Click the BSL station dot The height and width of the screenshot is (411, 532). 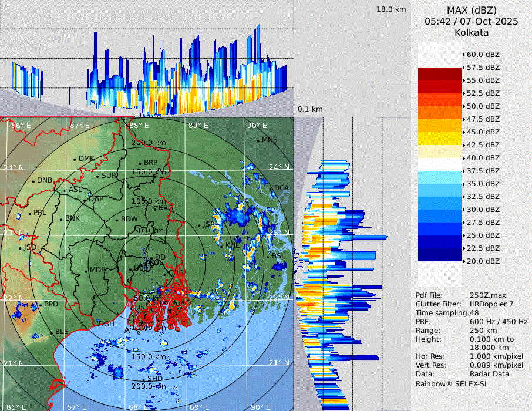coord(268,257)
